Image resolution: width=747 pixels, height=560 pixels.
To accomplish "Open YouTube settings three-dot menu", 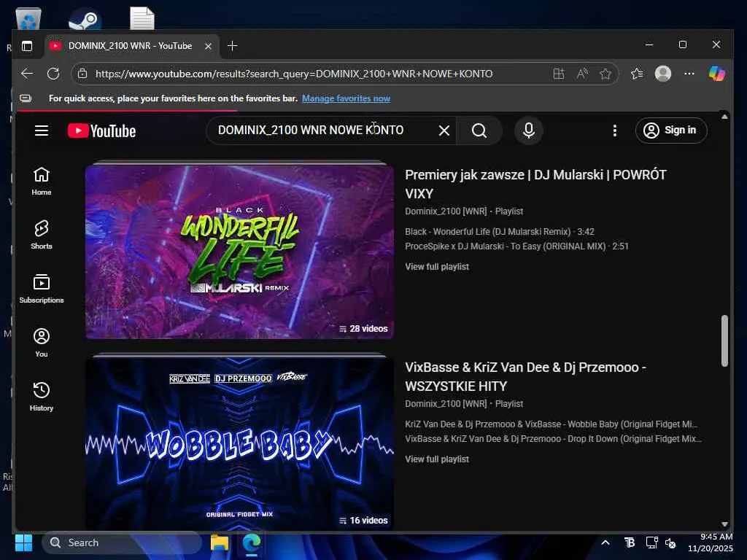I will pyautogui.click(x=615, y=131).
